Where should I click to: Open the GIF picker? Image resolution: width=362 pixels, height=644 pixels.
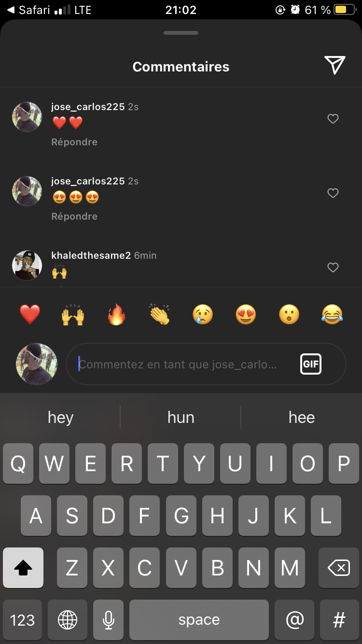coord(311,364)
